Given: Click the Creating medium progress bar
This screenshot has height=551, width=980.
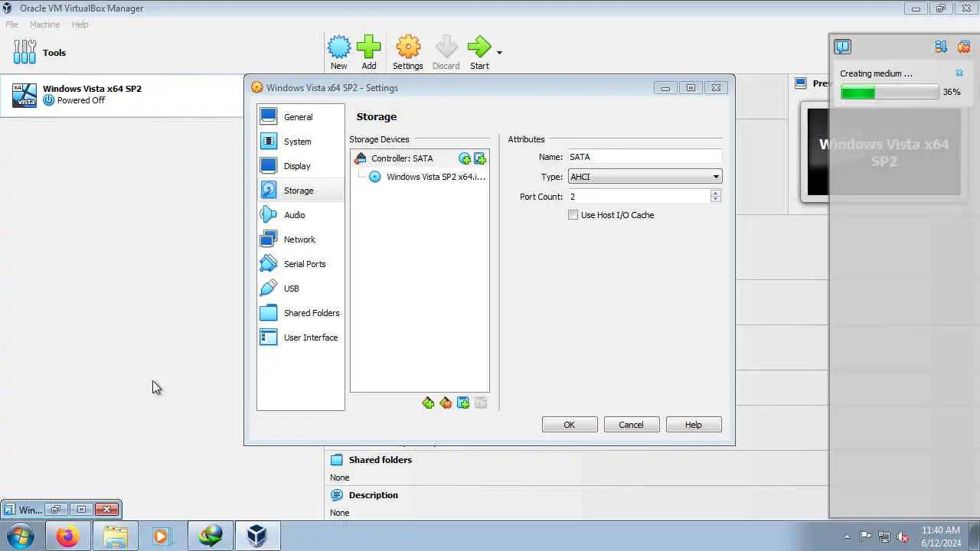Looking at the screenshot, I should tap(890, 92).
